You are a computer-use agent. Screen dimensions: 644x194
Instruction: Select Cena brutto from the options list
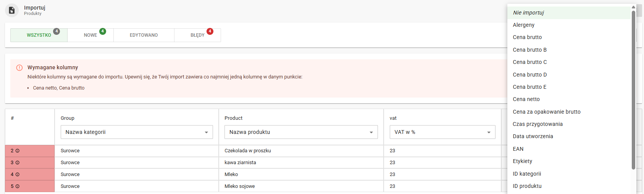[x=527, y=37]
